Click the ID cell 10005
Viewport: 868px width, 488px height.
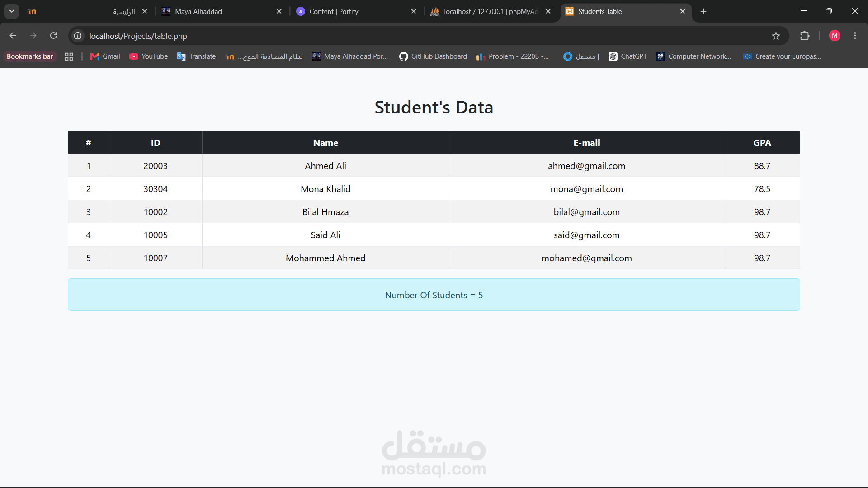[x=156, y=235]
